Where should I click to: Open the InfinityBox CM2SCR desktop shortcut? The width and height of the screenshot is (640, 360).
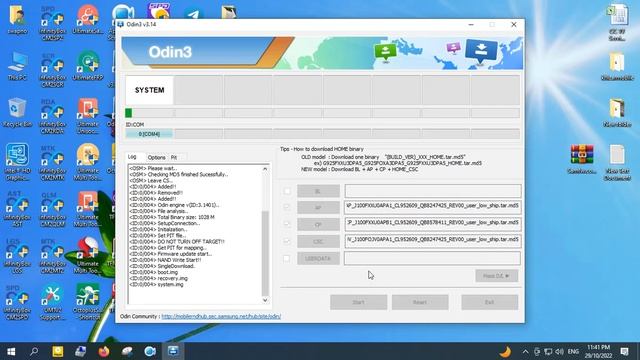pos(53,69)
